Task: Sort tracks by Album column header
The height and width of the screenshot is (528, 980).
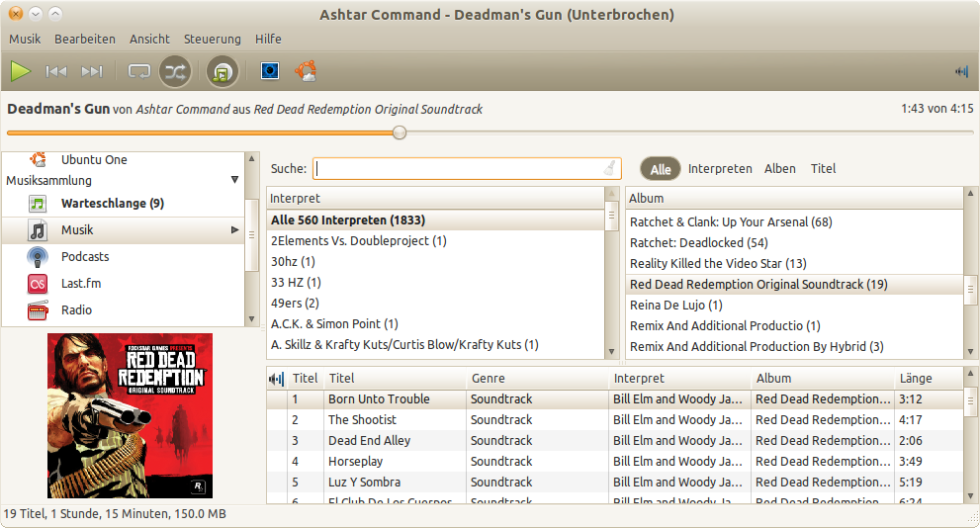Action: 823,378
